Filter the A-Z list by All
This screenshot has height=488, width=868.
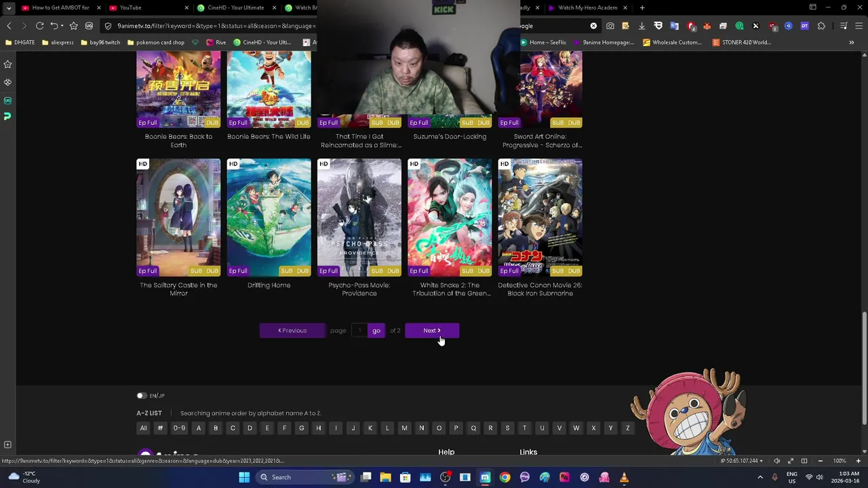[143, 428]
